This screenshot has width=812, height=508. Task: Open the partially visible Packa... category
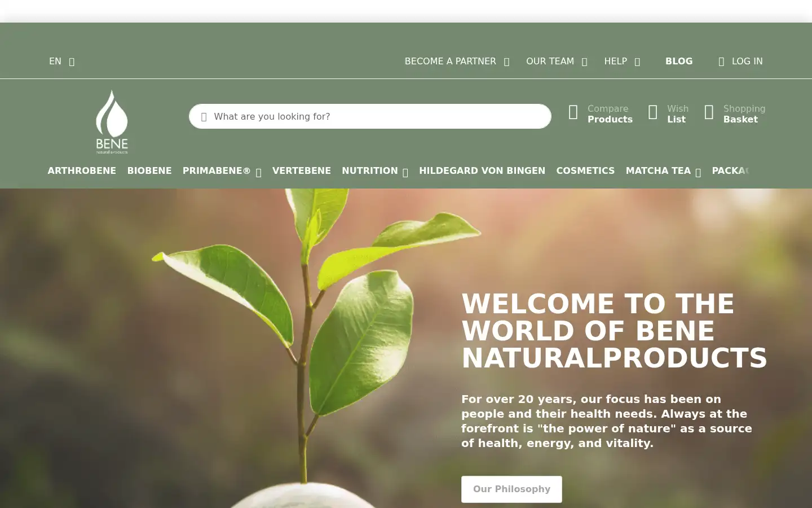pyautogui.click(x=731, y=170)
